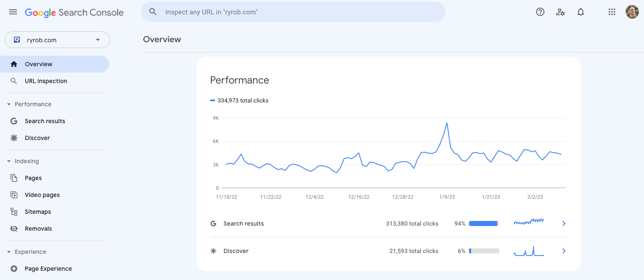Open the notifications bell
Screen dimensions: 644x280
[581, 12]
